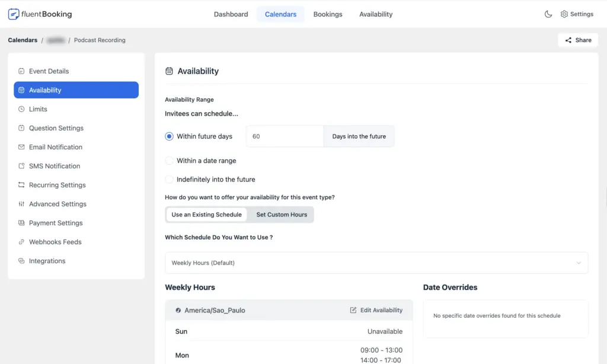
Task: Click Mon 14:00 - 17:00 time slot
Action: [381, 360]
